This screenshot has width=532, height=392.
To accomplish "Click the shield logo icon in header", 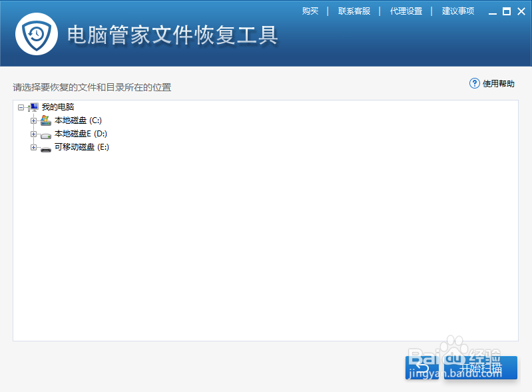I will click(37, 34).
